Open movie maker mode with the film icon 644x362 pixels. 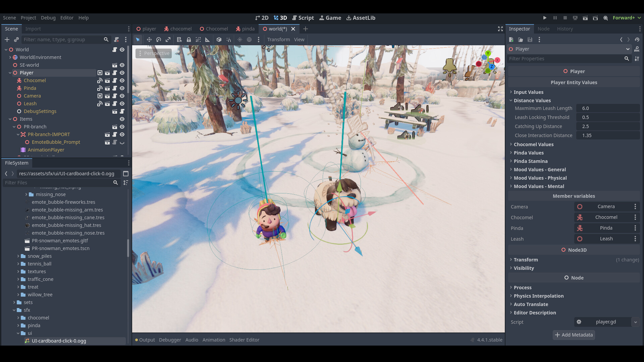pyautogui.click(x=606, y=18)
